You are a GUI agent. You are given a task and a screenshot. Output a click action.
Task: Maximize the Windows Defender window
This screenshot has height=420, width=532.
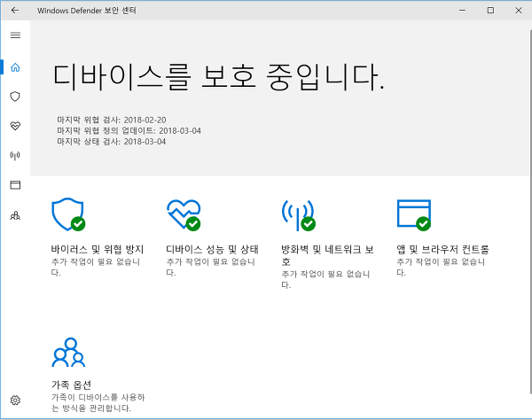click(x=490, y=11)
